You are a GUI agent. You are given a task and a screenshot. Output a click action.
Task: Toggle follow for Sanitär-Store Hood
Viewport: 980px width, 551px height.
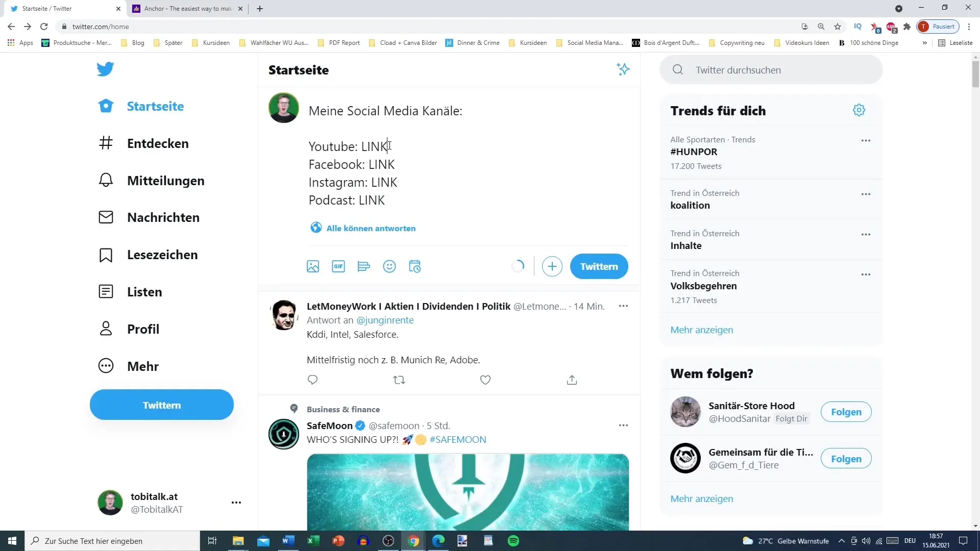pyautogui.click(x=846, y=412)
